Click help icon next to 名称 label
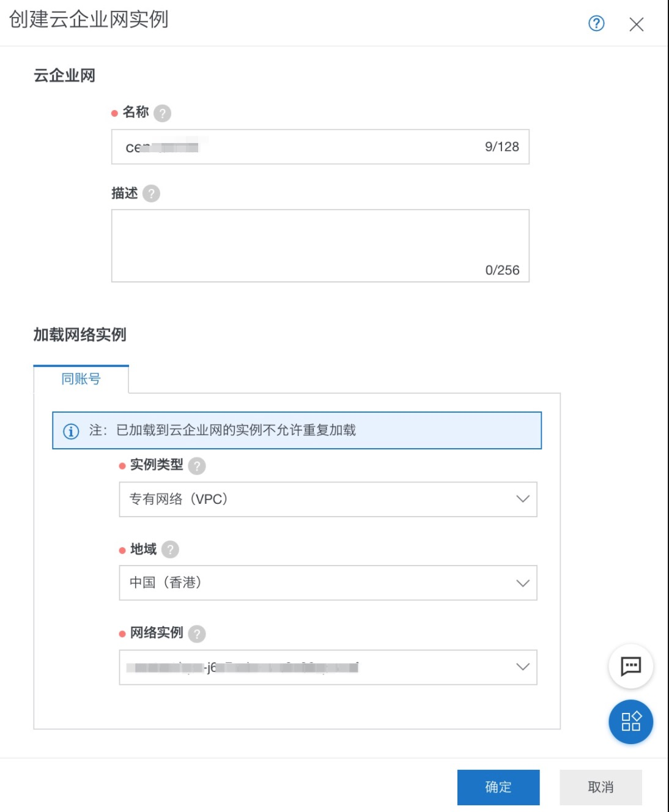This screenshot has height=812, width=669. pyautogui.click(x=163, y=113)
